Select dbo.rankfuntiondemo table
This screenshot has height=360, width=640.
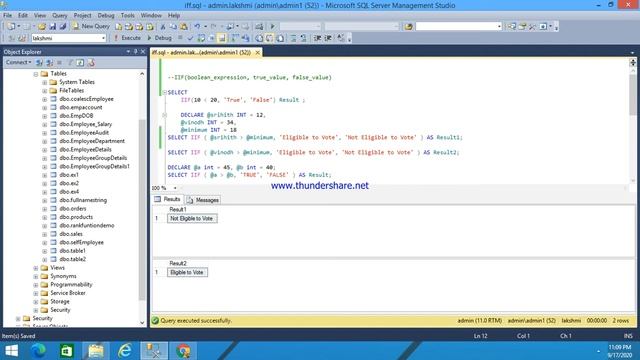(87, 226)
